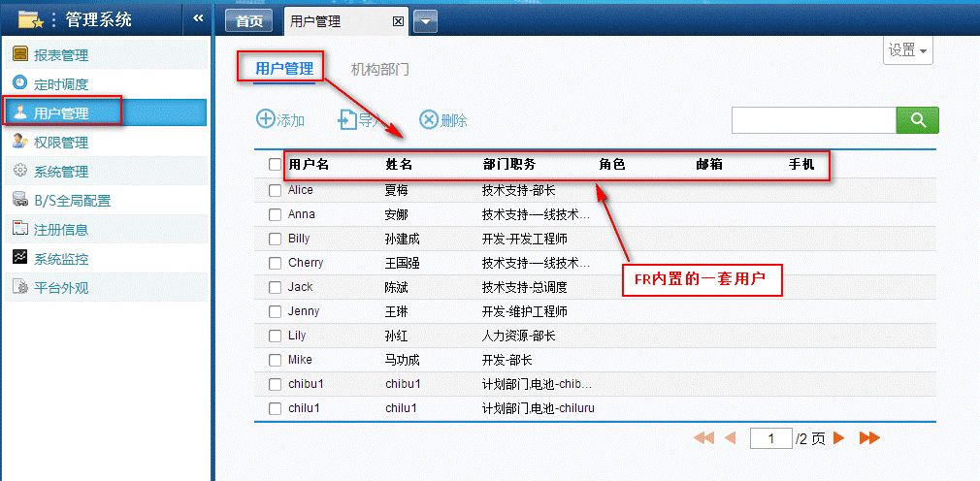Expand 系统管理 in the sidebar

pos(60,172)
